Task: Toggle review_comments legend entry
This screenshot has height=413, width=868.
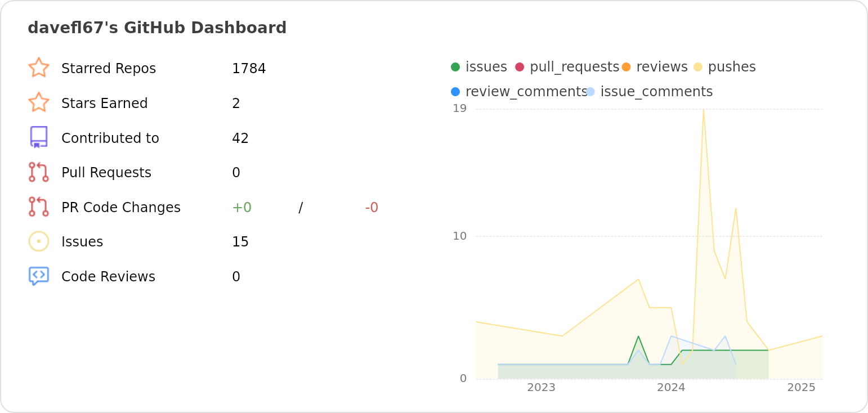Action: click(x=519, y=92)
